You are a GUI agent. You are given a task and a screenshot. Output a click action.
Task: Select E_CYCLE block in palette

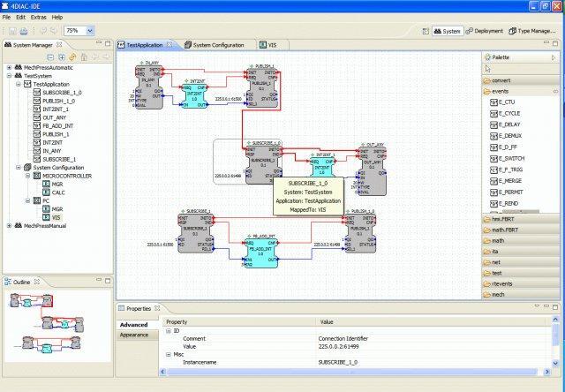(x=505, y=114)
